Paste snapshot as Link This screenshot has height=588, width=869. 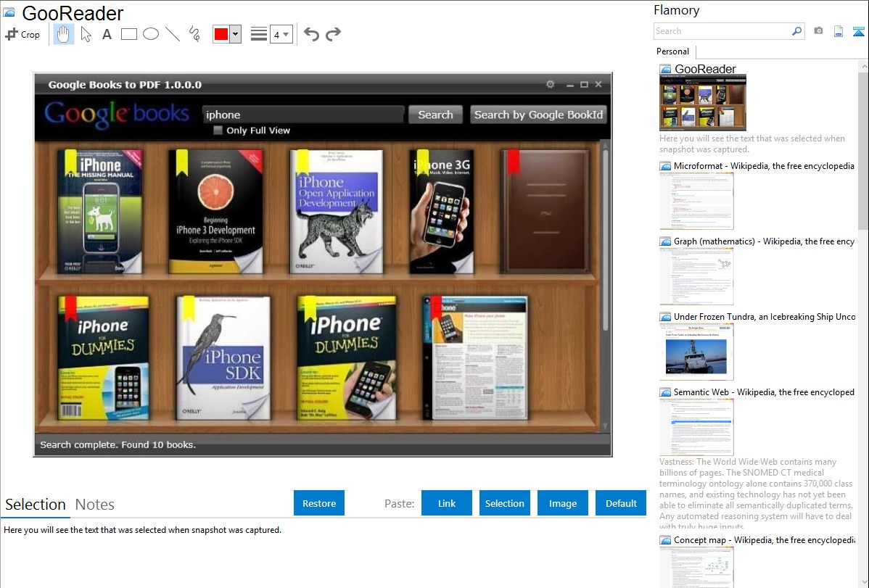point(447,503)
